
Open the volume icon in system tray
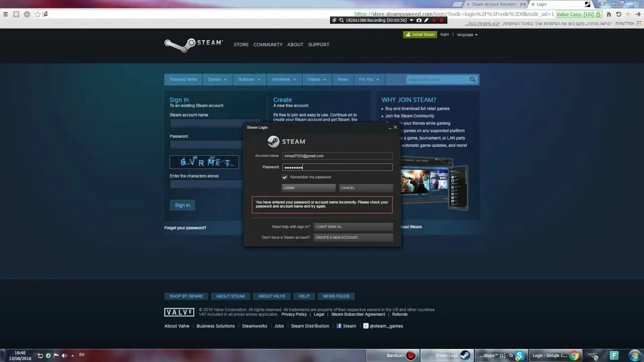[64, 355]
